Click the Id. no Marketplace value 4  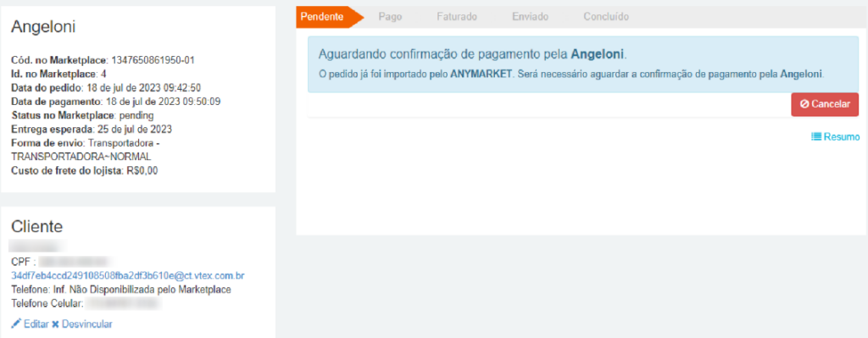103,74
